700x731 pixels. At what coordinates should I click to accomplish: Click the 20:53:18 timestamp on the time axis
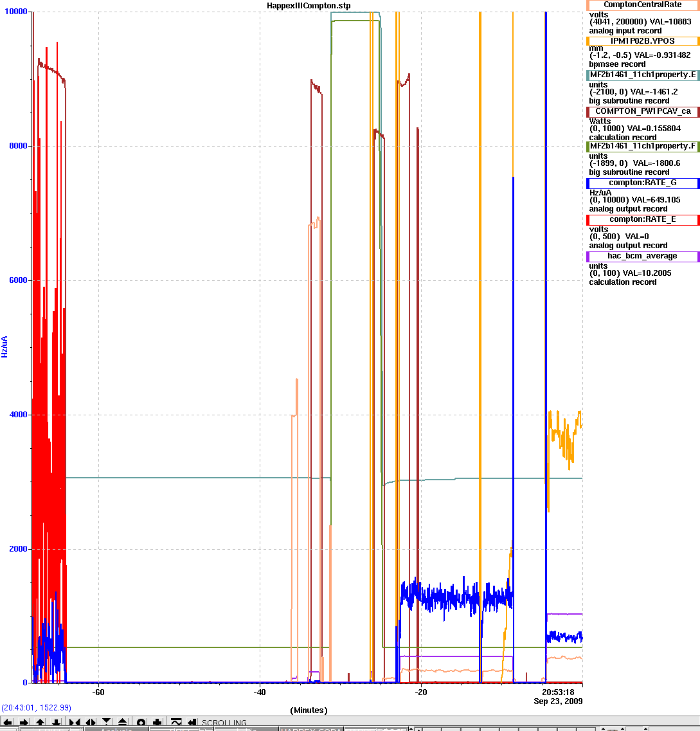[559, 692]
